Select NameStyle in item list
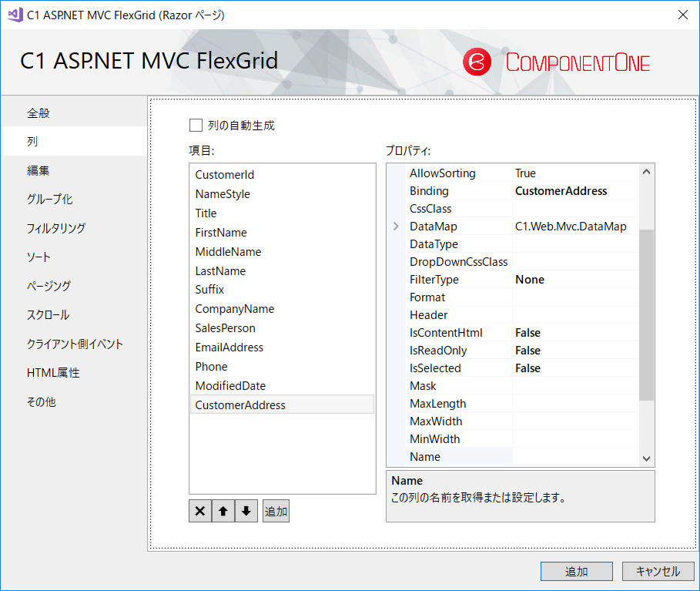The image size is (700, 591). 282,194
